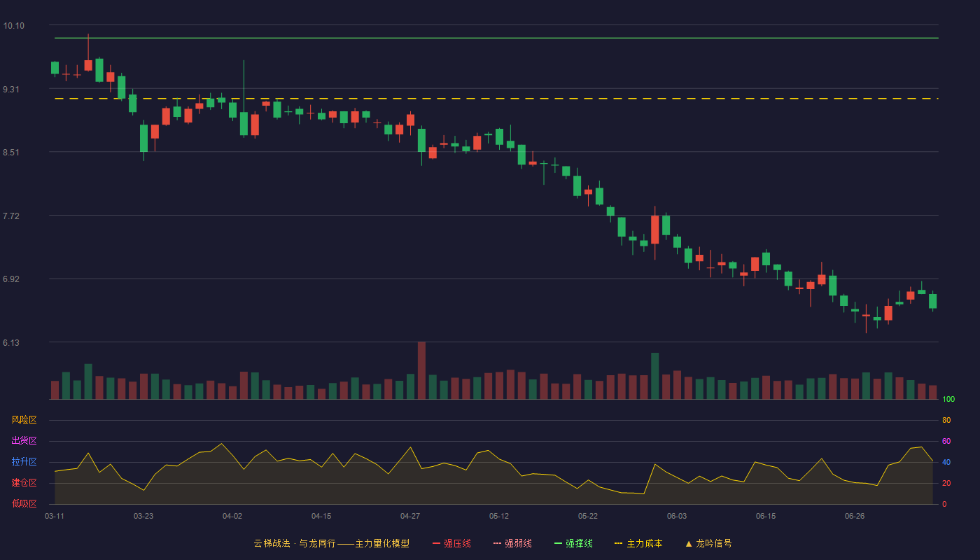The width and height of the screenshot is (980, 560).
Task: Click the 建仓区 zone label
Action: [x=24, y=483]
